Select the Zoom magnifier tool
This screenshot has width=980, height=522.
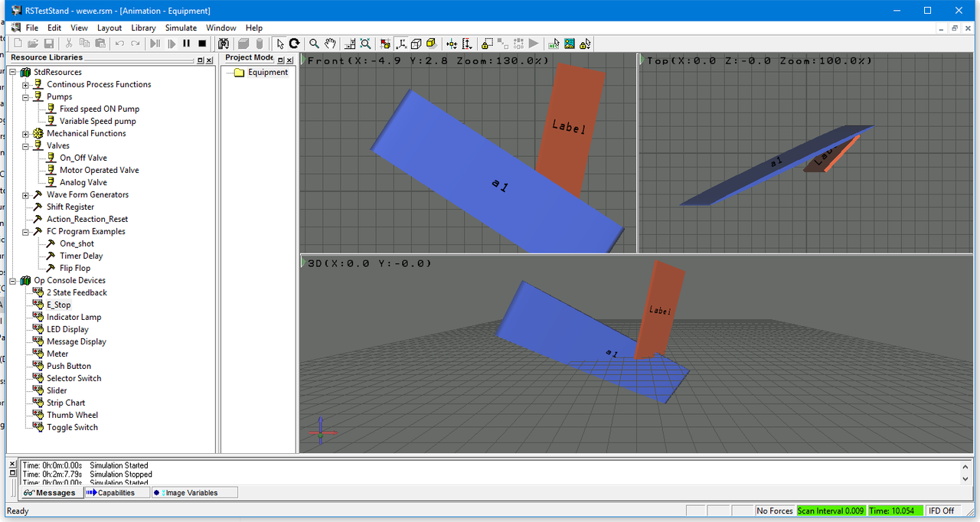(x=314, y=44)
